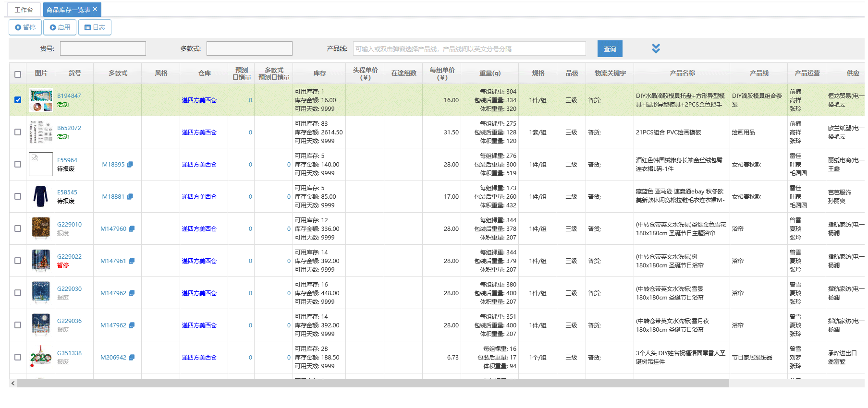Click the copy icon next to M206942
Screen dimensions: 868x408
(x=132, y=358)
